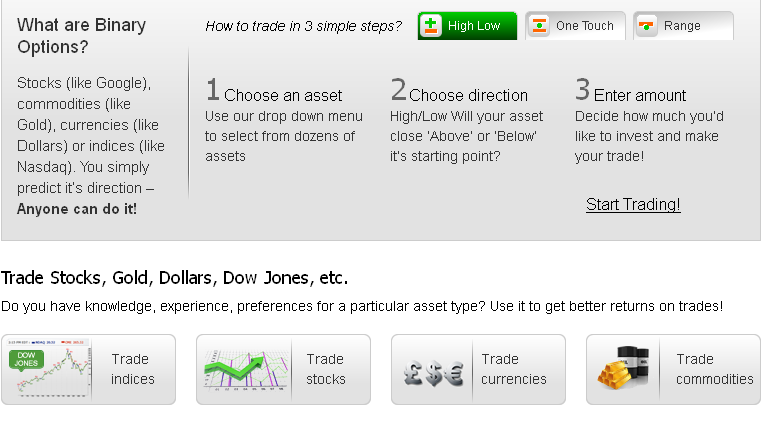Choose the Trade stocks text label
The height and width of the screenshot is (427, 765).
coord(326,369)
